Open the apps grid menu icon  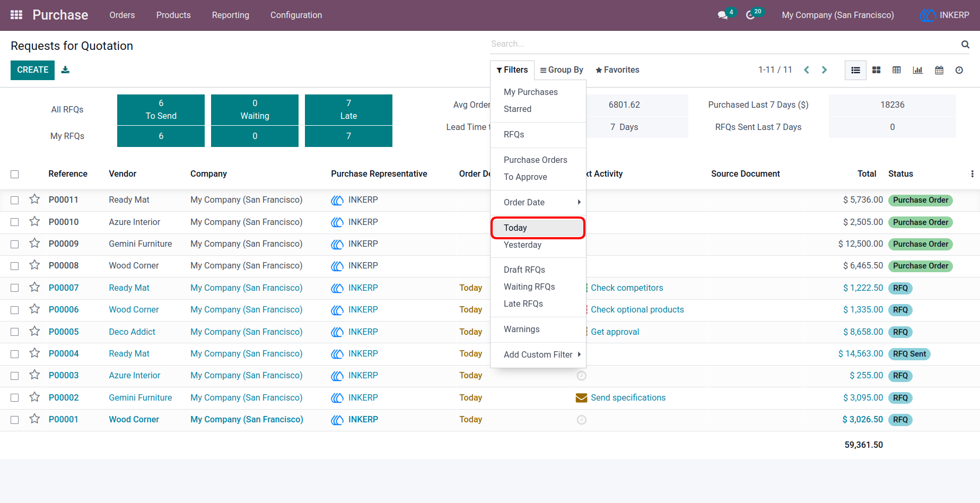click(16, 15)
